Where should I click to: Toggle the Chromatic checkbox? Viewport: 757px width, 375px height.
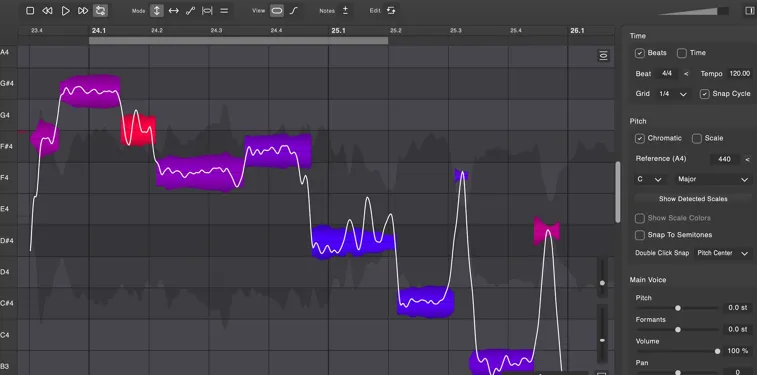click(640, 139)
